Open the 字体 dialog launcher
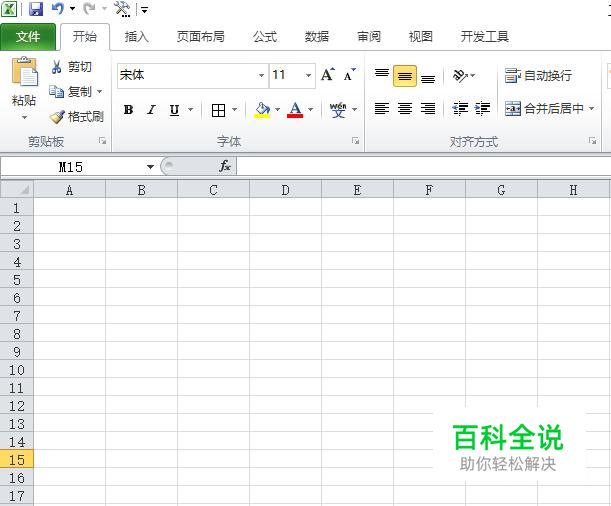 tap(355, 141)
